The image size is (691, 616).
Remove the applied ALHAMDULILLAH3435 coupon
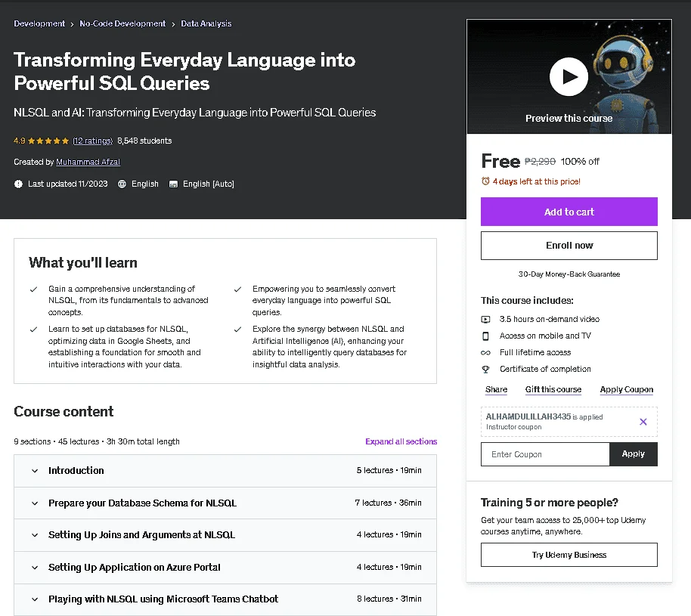tap(643, 422)
